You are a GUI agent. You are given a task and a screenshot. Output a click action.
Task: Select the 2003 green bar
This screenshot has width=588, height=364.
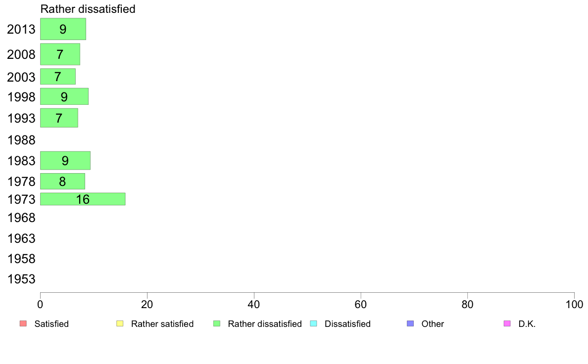pyautogui.click(x=58, y=77)
